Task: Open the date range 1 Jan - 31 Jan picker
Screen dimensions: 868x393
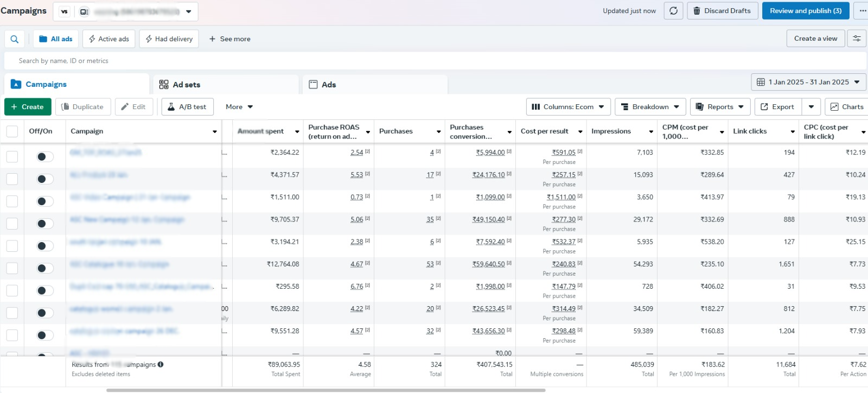Action: click(808, 82)
